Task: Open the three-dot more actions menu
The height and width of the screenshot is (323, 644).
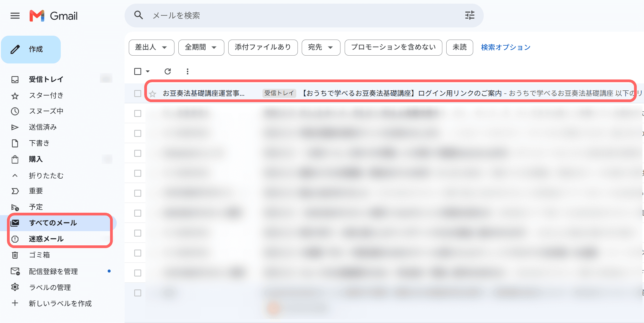Action: (x=187, y=71)
